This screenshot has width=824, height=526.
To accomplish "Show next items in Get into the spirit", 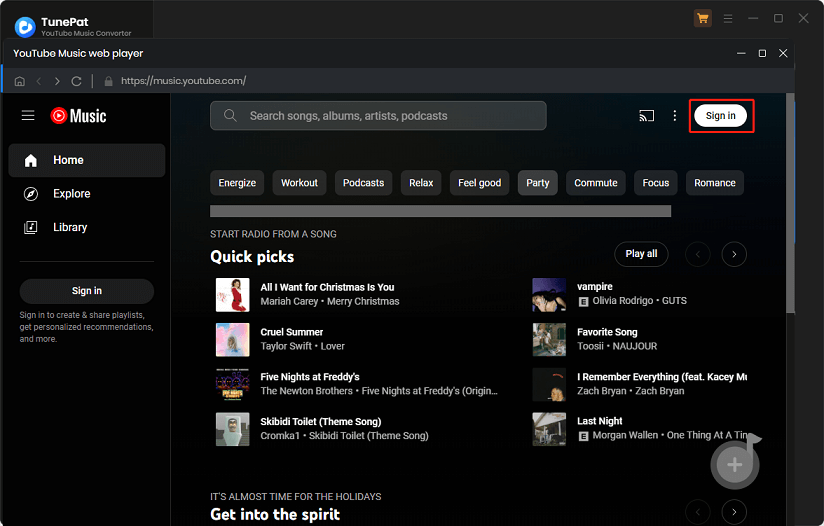I will tap(734, 511).
